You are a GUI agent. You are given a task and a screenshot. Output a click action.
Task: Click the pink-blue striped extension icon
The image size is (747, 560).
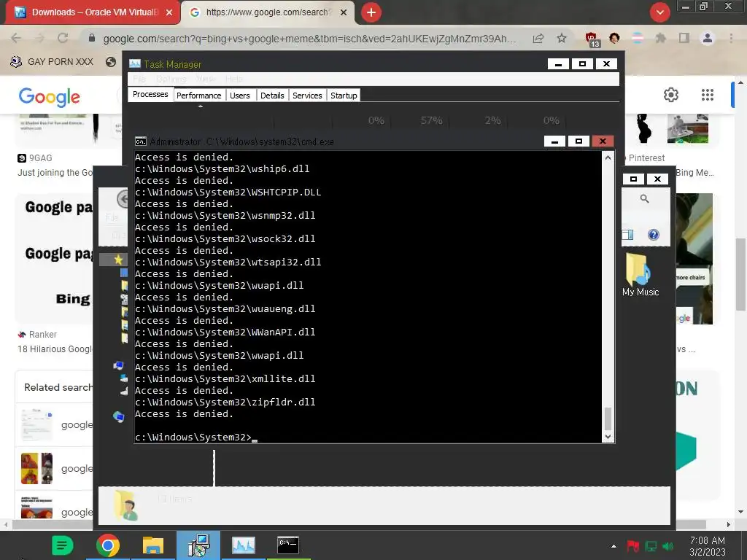click(637, 38)
